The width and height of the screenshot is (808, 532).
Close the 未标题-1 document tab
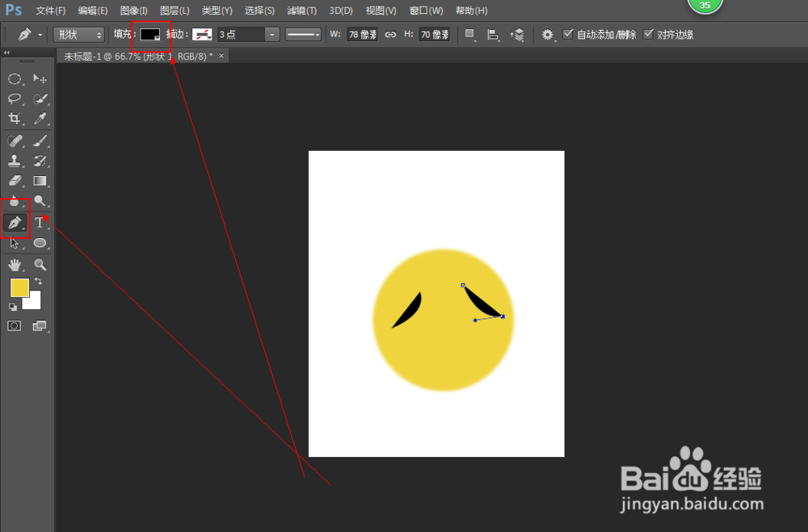click(221, 56)
